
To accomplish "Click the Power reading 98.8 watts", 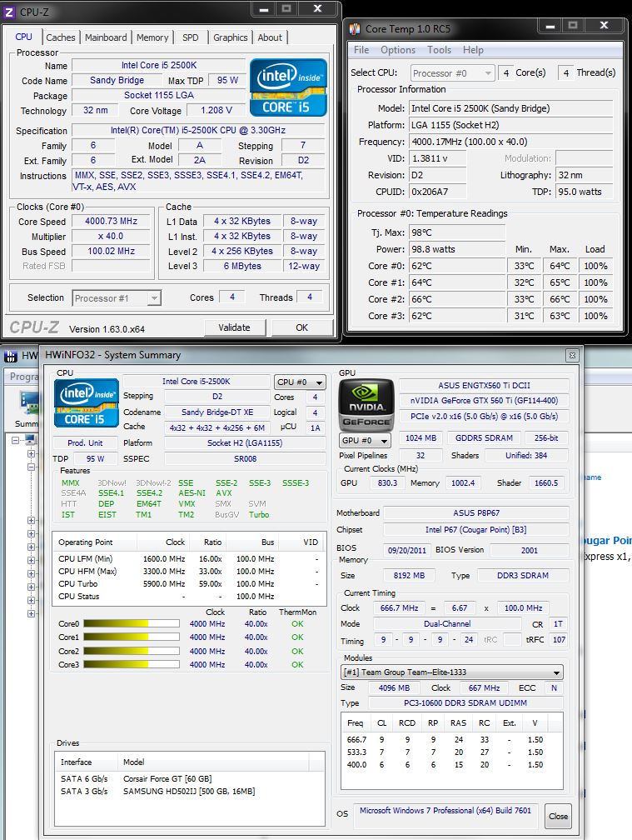I will point(457,249).
